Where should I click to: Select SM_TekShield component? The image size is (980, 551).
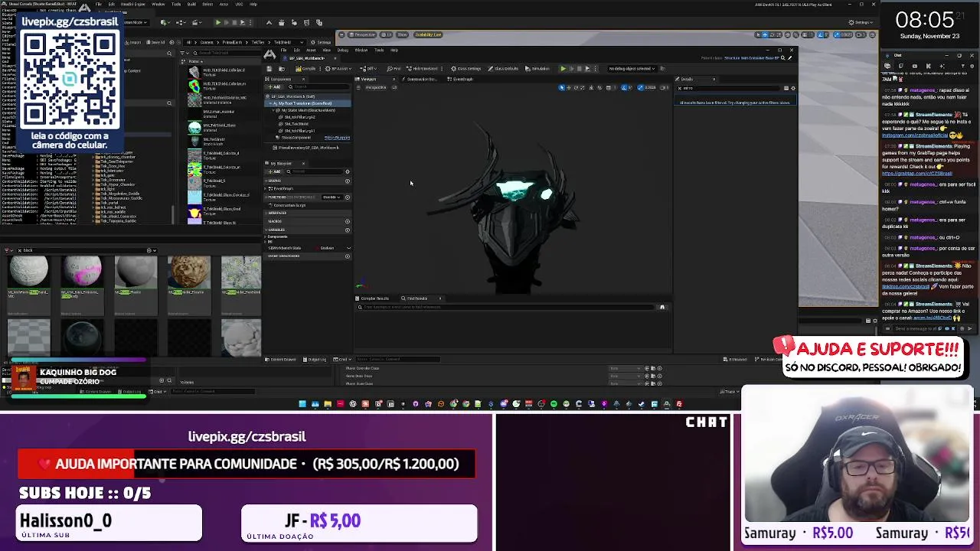296,124
